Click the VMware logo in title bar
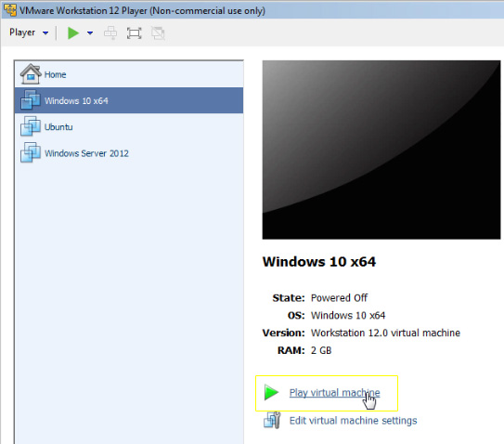504x444 pixels. pos(10,10)
